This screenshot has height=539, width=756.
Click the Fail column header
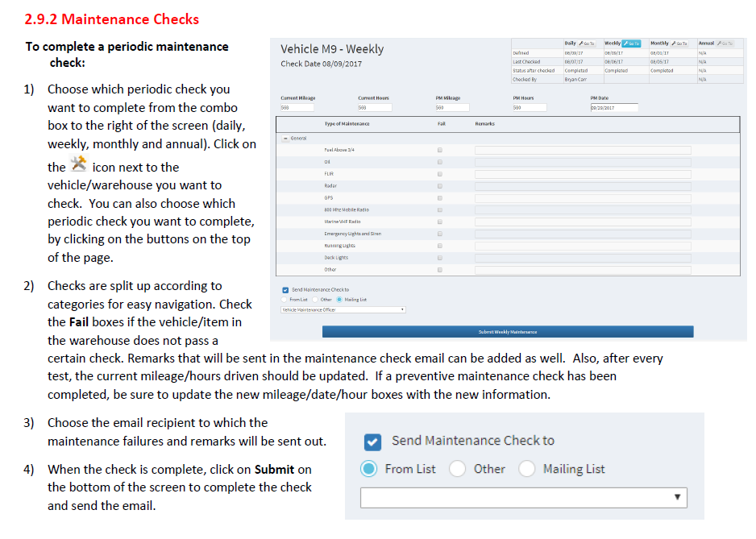[x=441, y=124]
